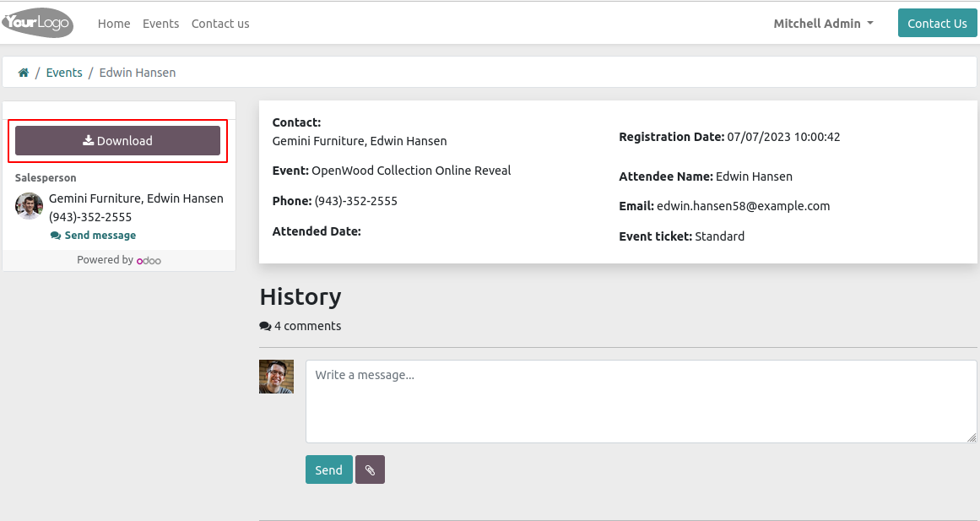Image resolution: width=980 pixels, height=521 pixels.
Task: Click the download arrow icon on button
Action: click(88, 140)
